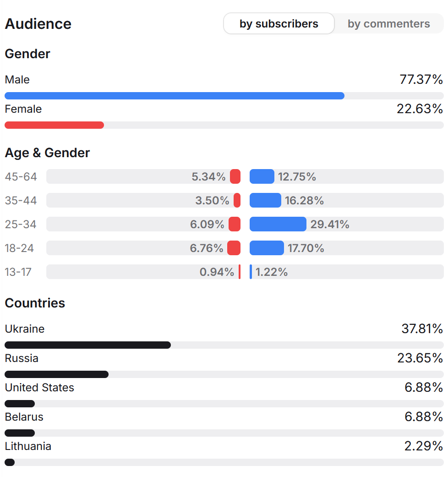
Task: Click the red Female percentage bar
Action: tap(54, 125)
